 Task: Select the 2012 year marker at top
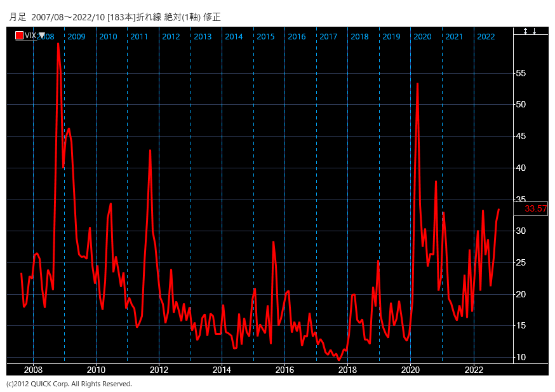[x=171, y=37]
